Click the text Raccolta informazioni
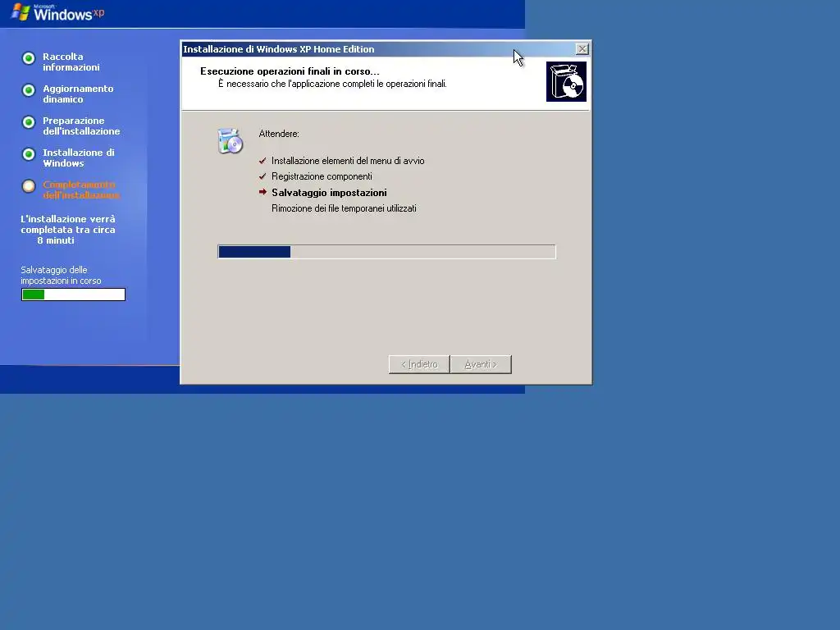This screenshot has height=630, width=840. (71, 62)
